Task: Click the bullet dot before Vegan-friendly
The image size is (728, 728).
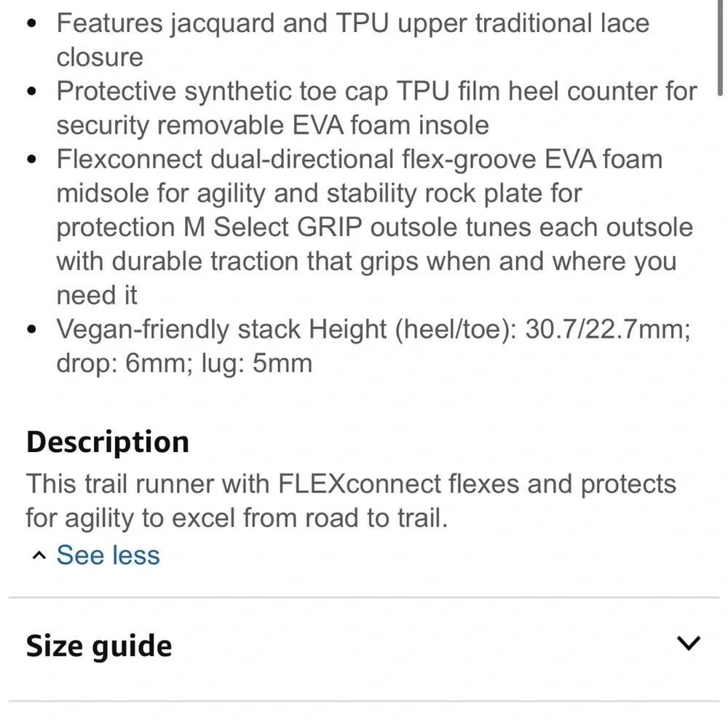Action: click(x=31, y=330)
